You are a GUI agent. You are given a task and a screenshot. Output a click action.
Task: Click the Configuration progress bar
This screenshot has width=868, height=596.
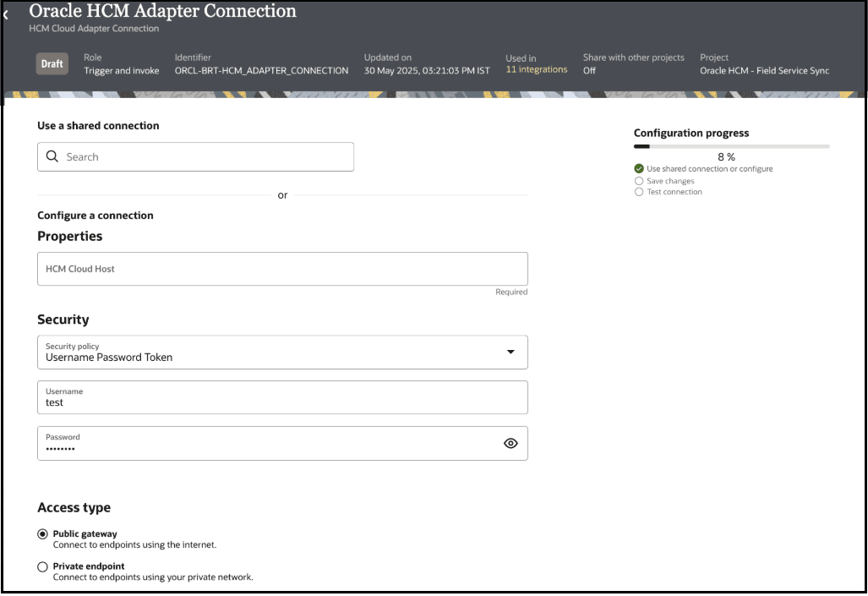pos(732,146)
